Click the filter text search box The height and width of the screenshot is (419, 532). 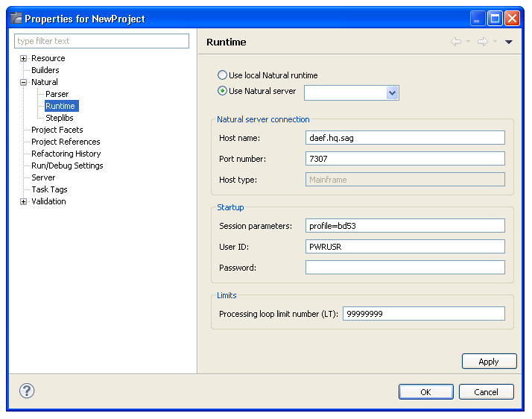pos(102,41)
